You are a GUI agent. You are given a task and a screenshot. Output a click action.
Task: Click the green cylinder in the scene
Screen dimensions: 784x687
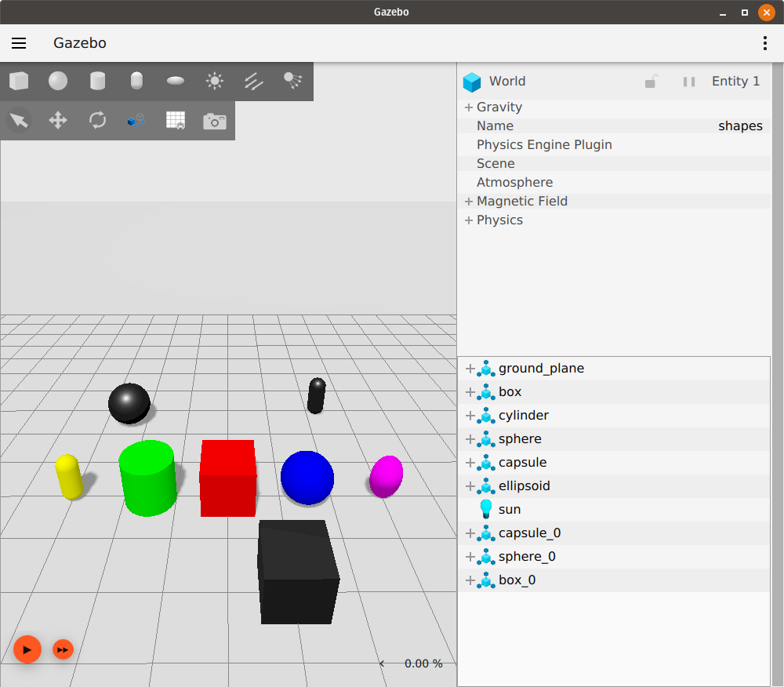click(148, 478)
